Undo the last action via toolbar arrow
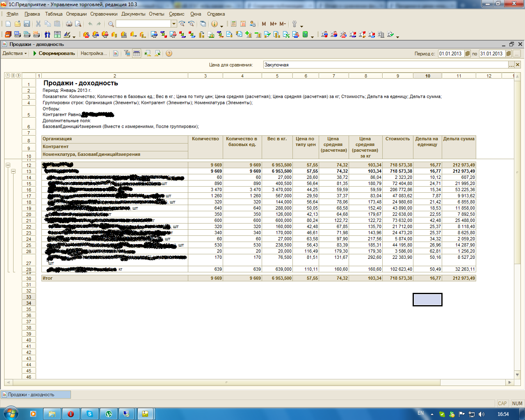This screenshot has width=525, height=420. tap(90, 24)
